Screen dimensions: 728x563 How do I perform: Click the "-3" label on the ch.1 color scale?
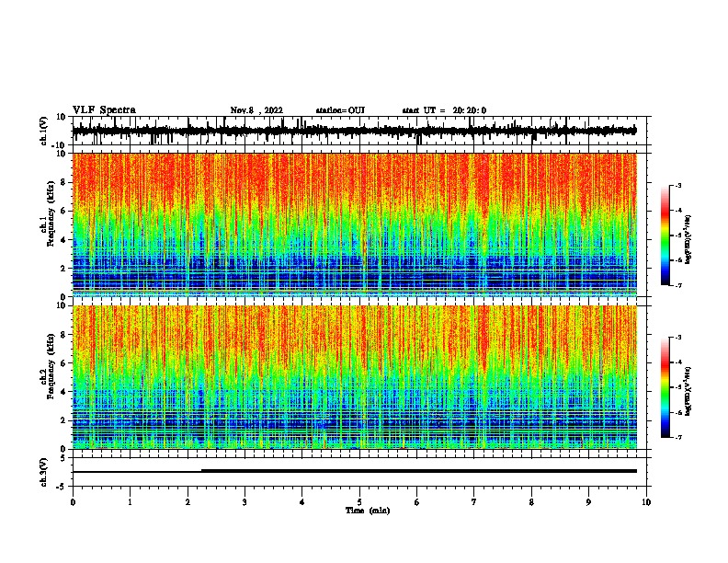pyautogui.click(x=677, y=185)
